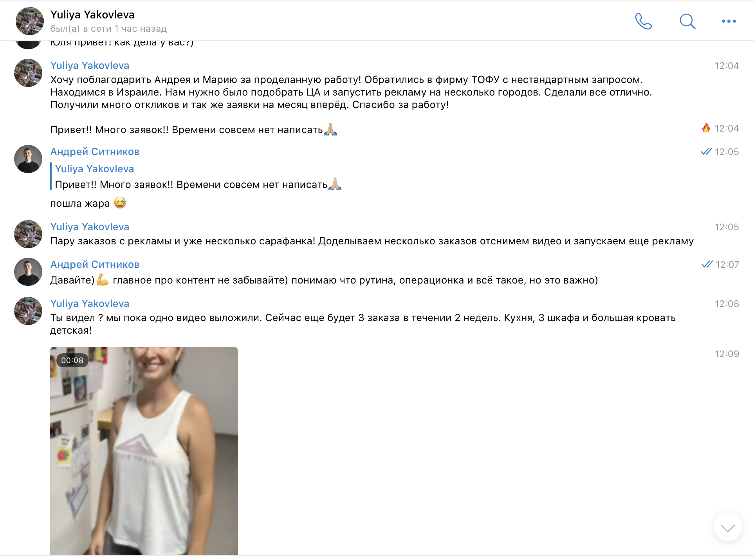Viewport: 754px width, 560px height.
Task: Click the Андрей Ситников avatar at 12:05
Action: pos(28,159)
